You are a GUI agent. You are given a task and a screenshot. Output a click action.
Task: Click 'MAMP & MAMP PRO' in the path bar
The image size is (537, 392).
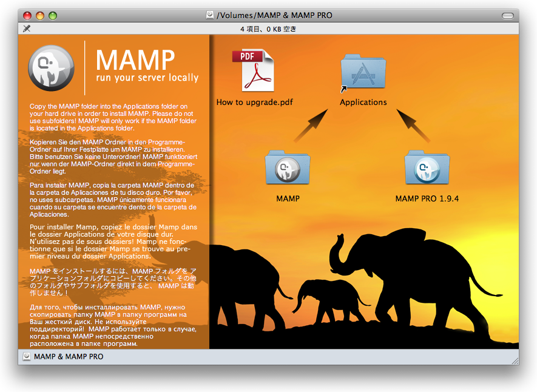coord(69,356)
